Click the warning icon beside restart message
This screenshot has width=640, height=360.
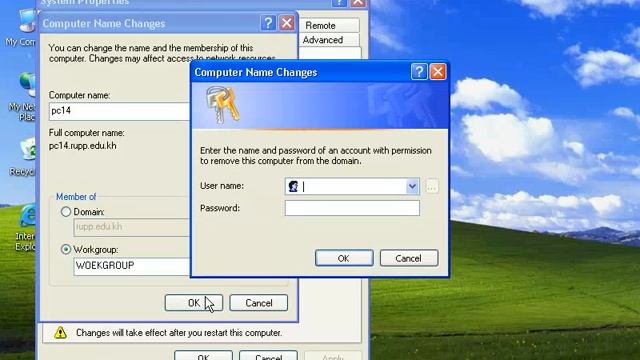click(x=60, y=333)
